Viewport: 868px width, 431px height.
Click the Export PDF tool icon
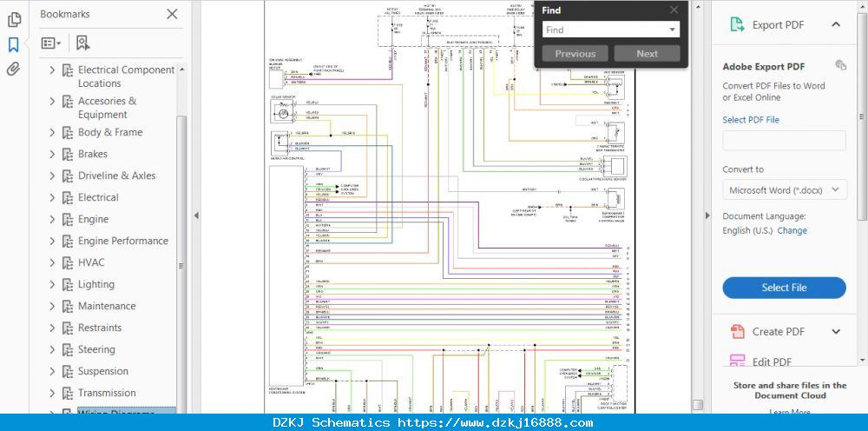[x=737, y=24]
